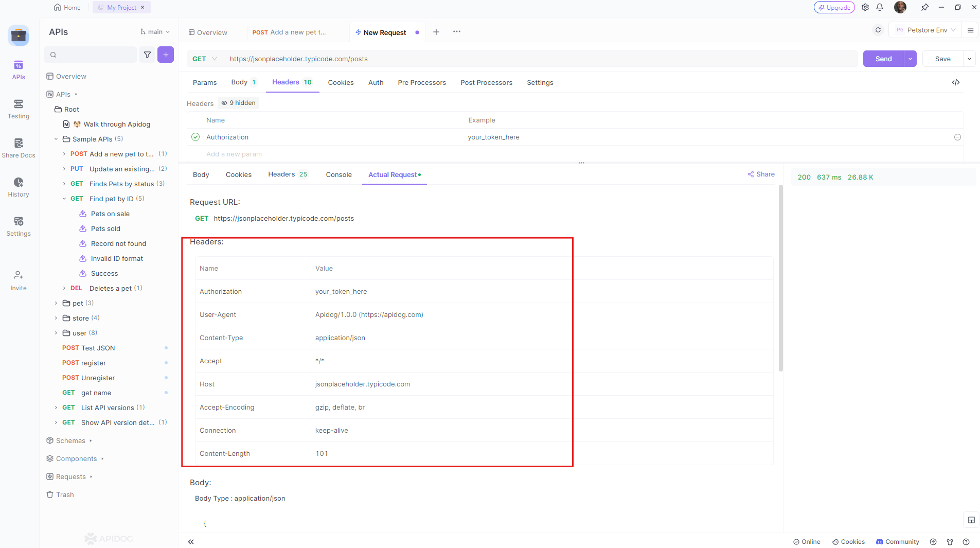Image resolution: width=980 pixels, height=548 pixels.
Task: Open the APIs sidebar section
Action: (19, 70)
